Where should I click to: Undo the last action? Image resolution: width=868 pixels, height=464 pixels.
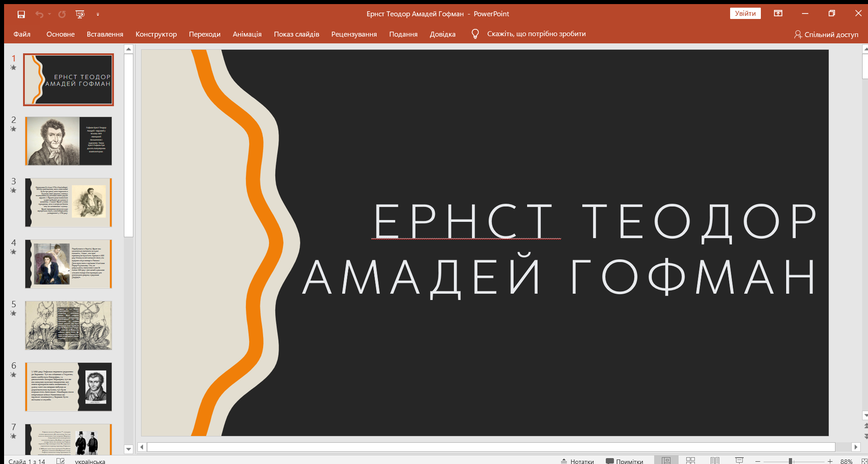[x=39, y=14]
